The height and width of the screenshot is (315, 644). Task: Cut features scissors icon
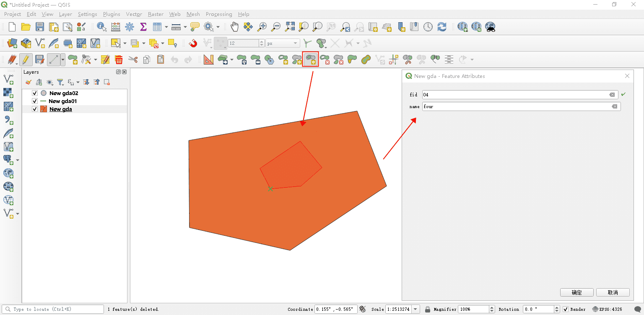133,59
